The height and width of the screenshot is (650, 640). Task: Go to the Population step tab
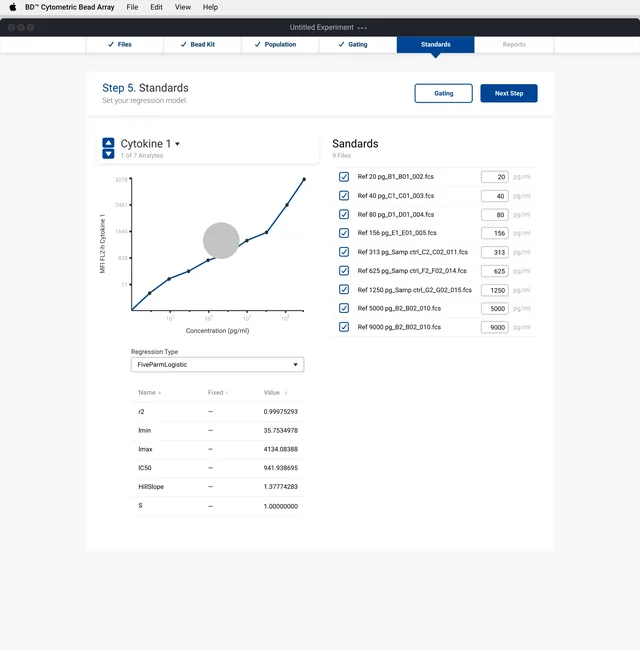[280, 44]
